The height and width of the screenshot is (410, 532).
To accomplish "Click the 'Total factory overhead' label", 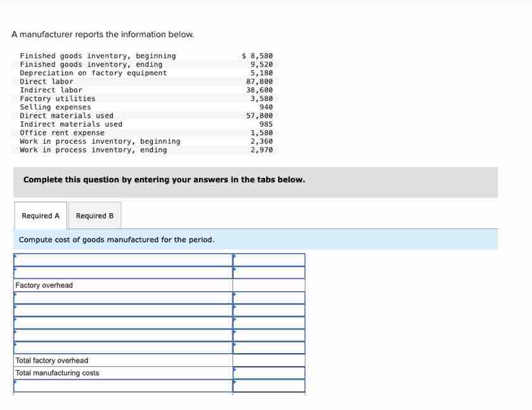I will click(x=52, y=360).
